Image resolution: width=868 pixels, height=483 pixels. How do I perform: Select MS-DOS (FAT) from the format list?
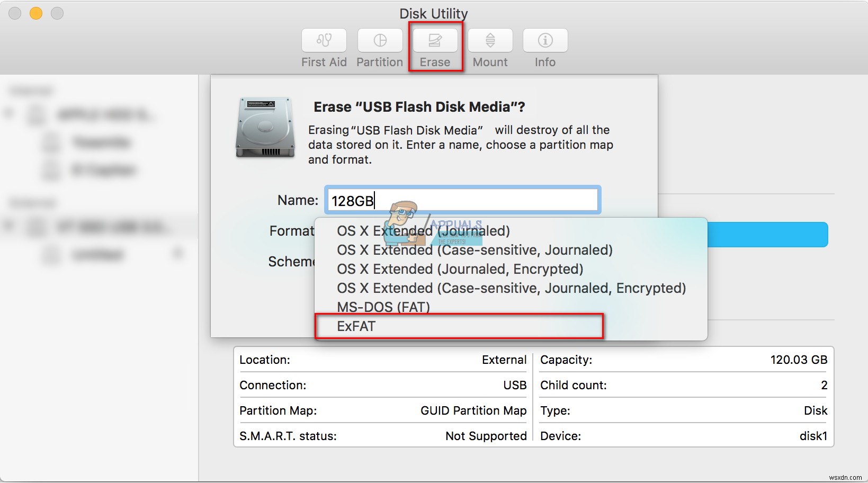pos(383,307)
